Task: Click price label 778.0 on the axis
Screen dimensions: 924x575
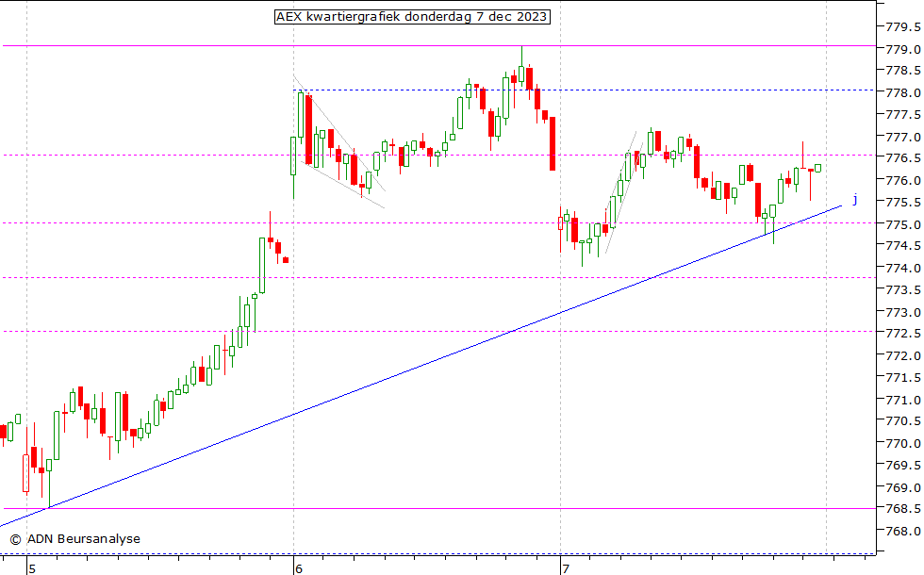Action: [903, 93]
